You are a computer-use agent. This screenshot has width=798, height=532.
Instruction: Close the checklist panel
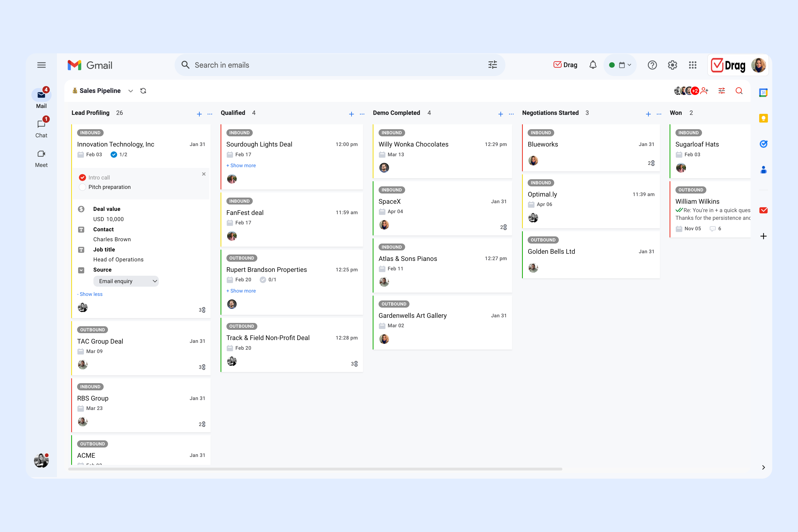[203, 174]
